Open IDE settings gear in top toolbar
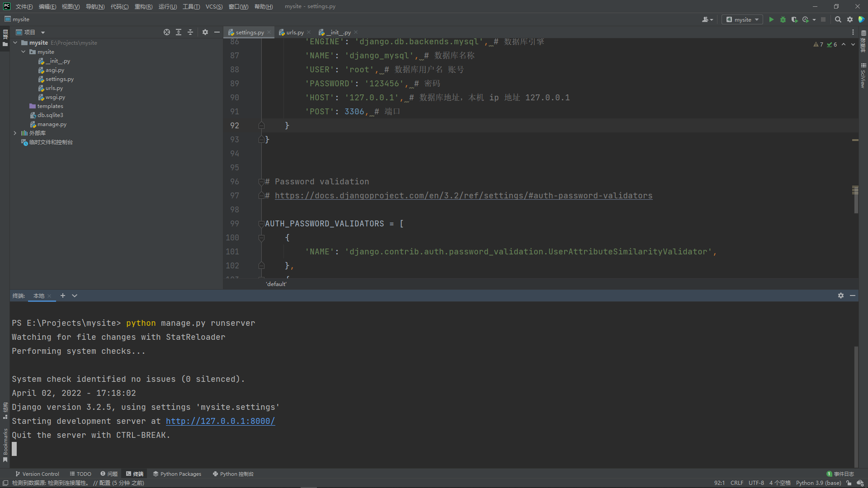This screenshot has width=868, height=488. [850, 19]
